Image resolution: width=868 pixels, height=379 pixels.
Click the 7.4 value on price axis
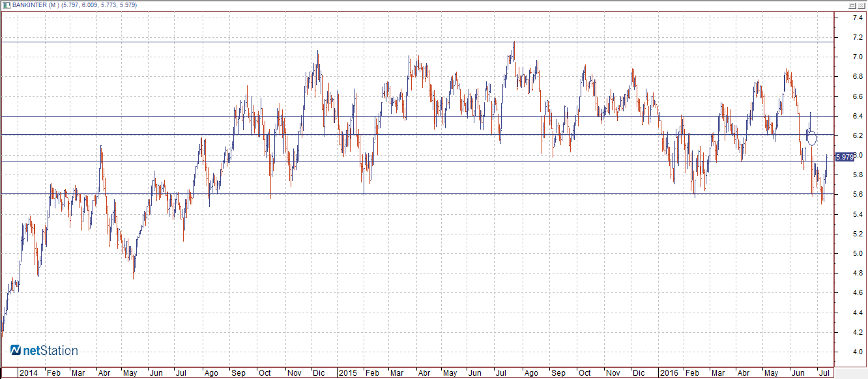tap(858, 18)
